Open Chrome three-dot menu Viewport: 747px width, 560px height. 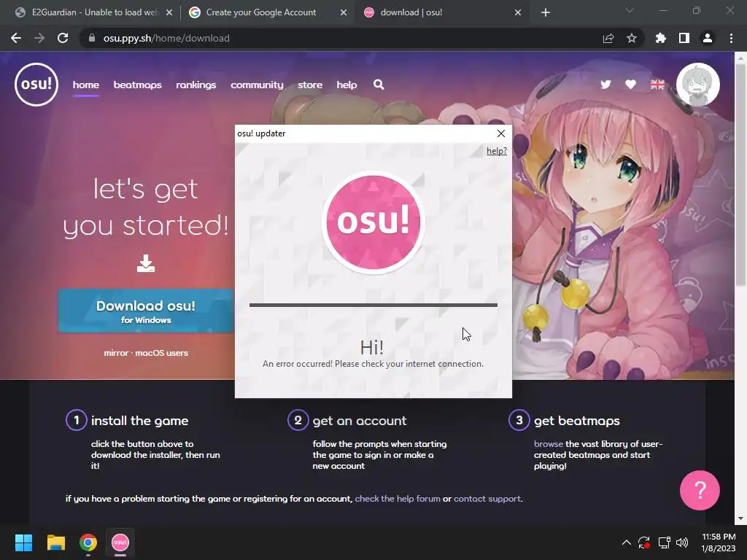click(731, 38)
